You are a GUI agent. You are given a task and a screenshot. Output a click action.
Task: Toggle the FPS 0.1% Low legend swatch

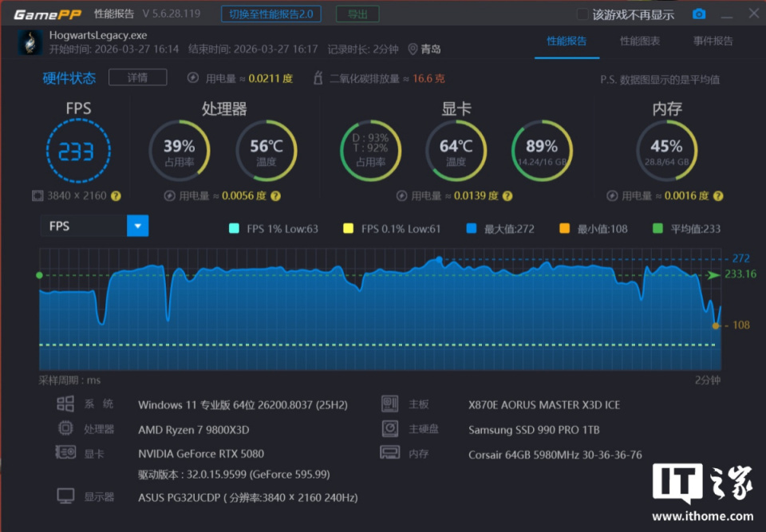349,228
